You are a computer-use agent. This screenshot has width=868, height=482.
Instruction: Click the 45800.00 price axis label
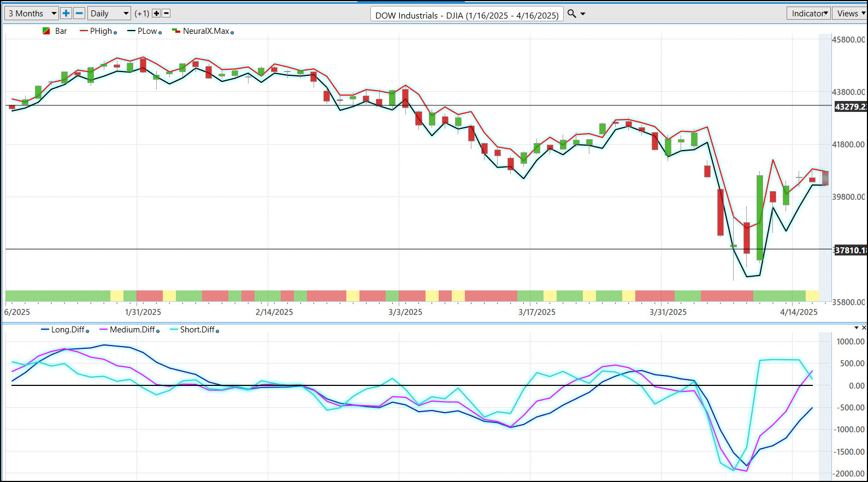(848, 40)
